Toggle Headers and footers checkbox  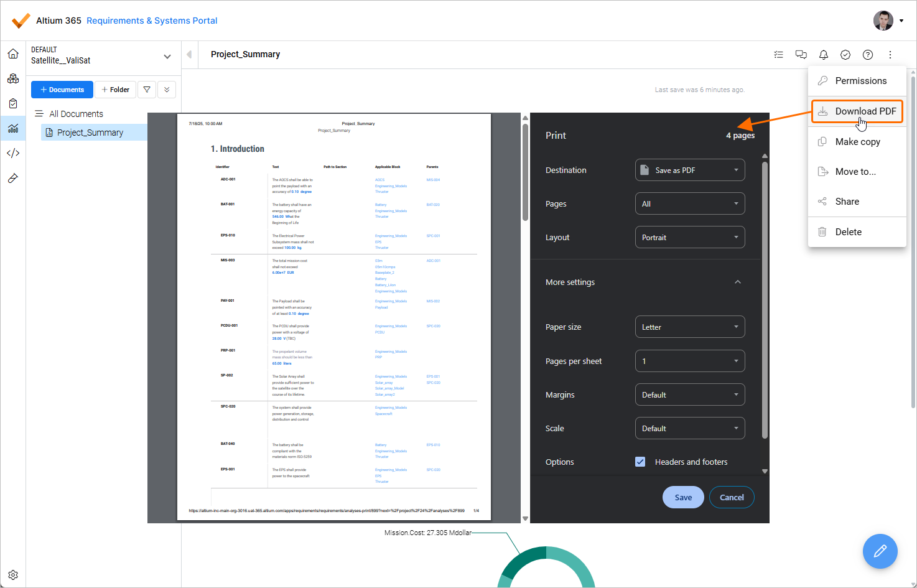coord(640,462)
